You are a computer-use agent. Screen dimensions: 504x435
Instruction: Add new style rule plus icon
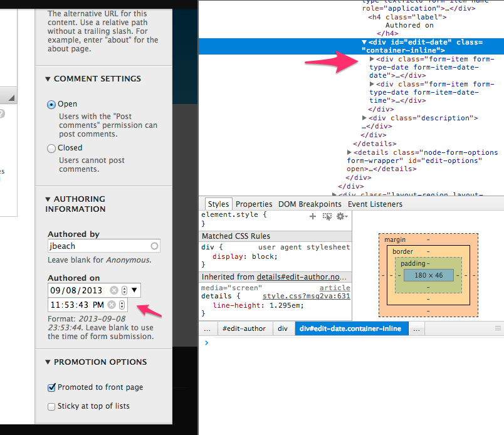click(312, 216)
